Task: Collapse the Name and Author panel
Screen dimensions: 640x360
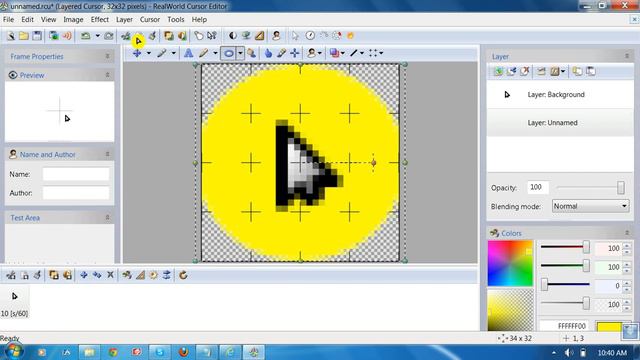Action: tap(107, 154)
